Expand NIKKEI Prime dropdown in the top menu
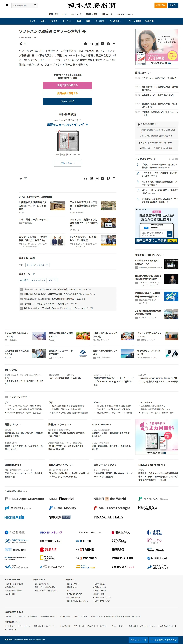Screen dimensions: 183x644 point(125,14)
